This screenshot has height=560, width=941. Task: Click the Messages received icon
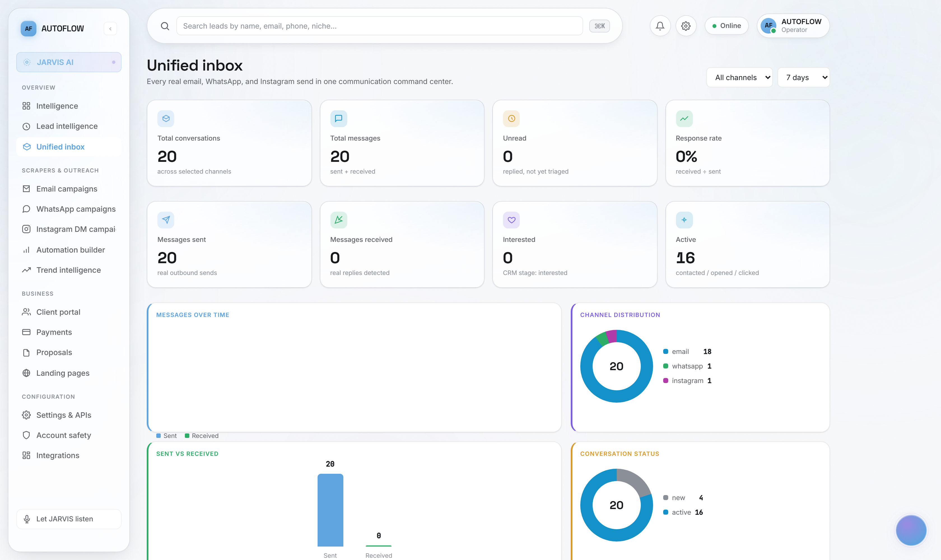pyautogui.click(x=339, y=220)
